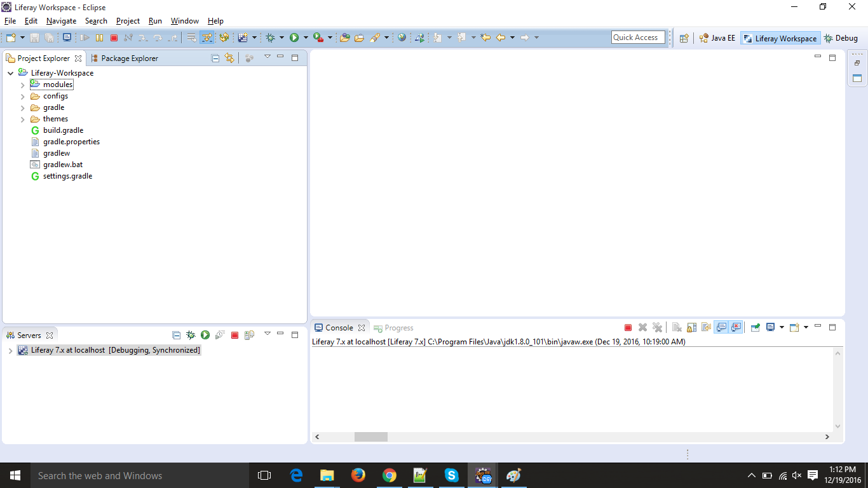Debug the server using the bug icon
The width and height of the screenshot is (868, 488).
(191, 335)
